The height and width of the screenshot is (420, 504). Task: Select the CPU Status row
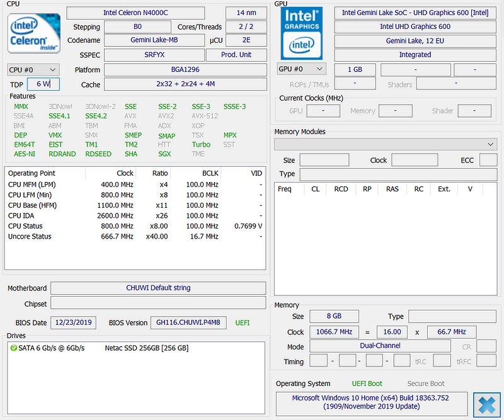[135, 226]
